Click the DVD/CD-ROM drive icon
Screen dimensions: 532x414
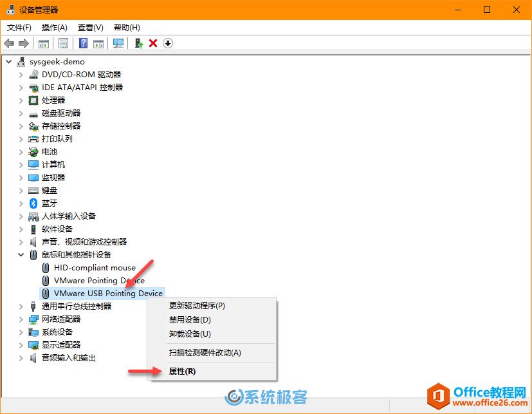point(33,75)
